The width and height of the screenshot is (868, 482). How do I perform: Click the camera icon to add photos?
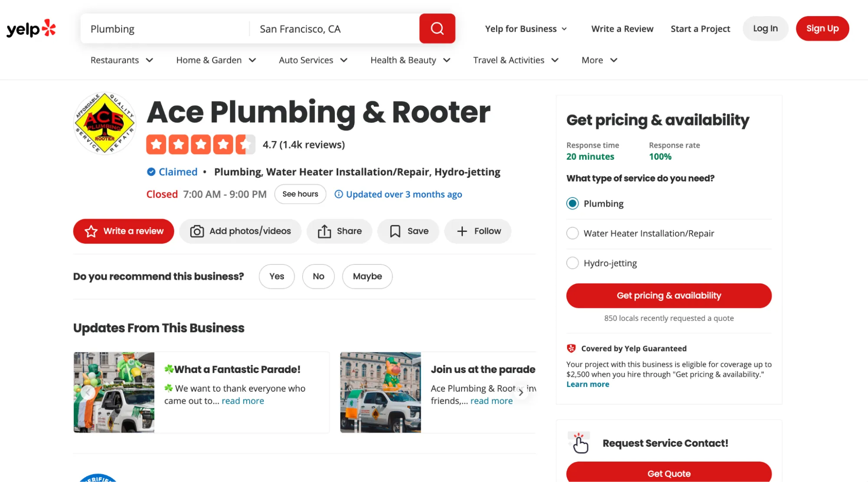(197, 231)
